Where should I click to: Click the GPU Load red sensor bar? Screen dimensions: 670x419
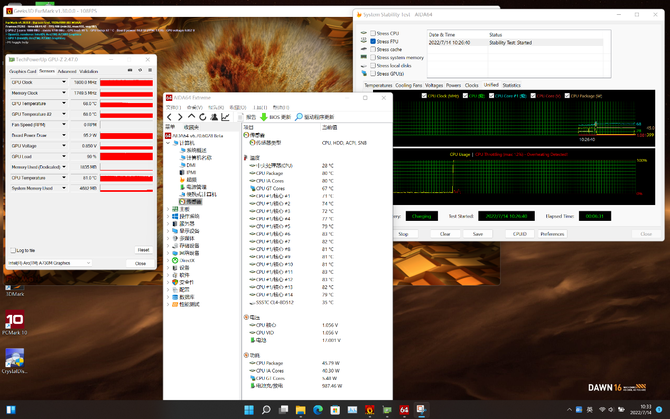pos(124,156)
